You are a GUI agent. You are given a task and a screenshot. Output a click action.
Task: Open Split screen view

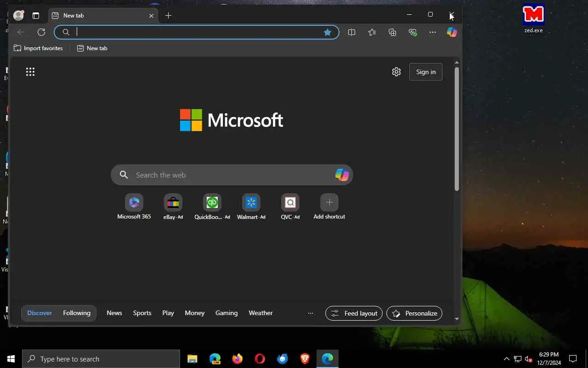pos(352,32)
